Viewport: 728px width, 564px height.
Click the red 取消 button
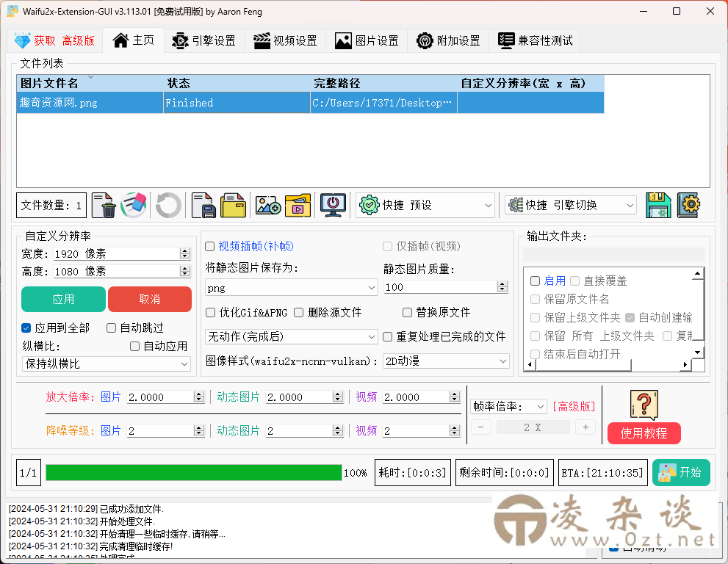[150, 300]
